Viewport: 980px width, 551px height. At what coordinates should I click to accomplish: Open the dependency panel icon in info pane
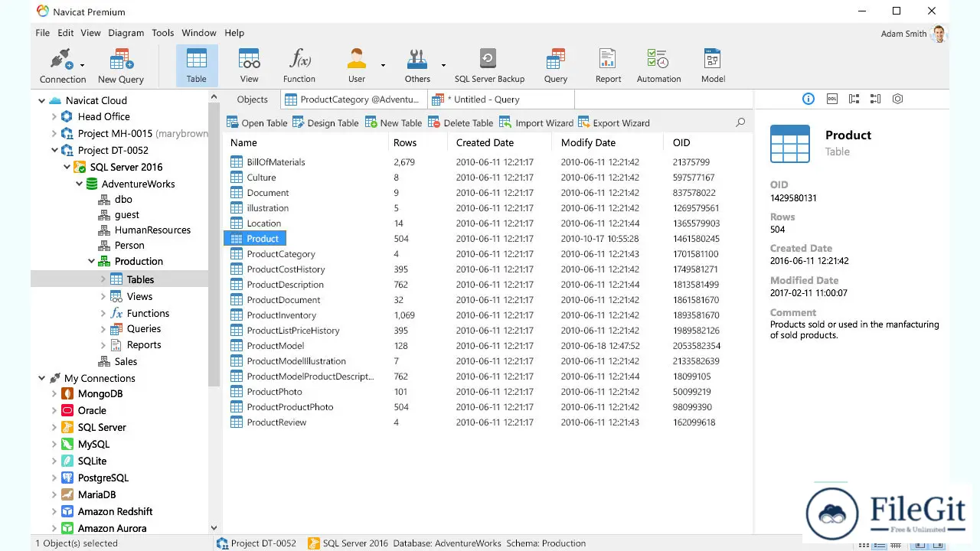point(854,99)
